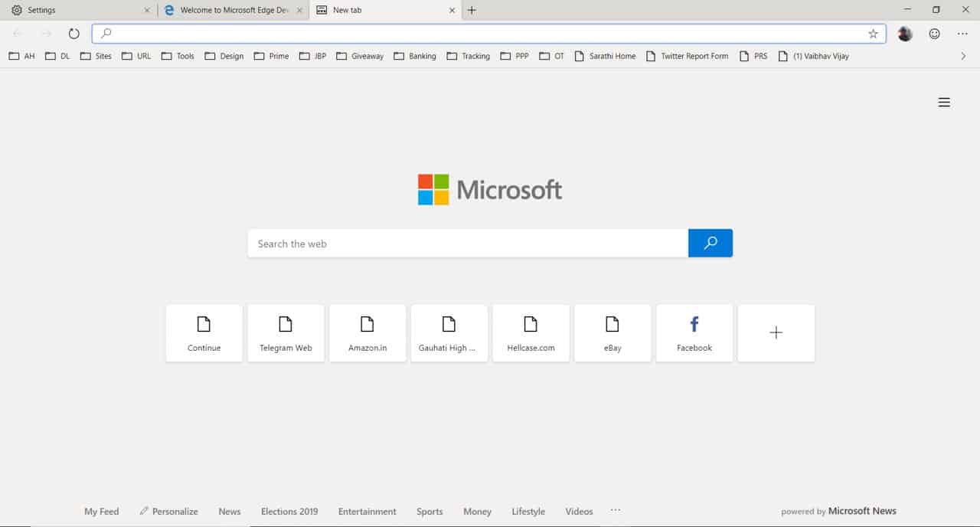
Task: Select the Videos category
Action: pos(579,511)
